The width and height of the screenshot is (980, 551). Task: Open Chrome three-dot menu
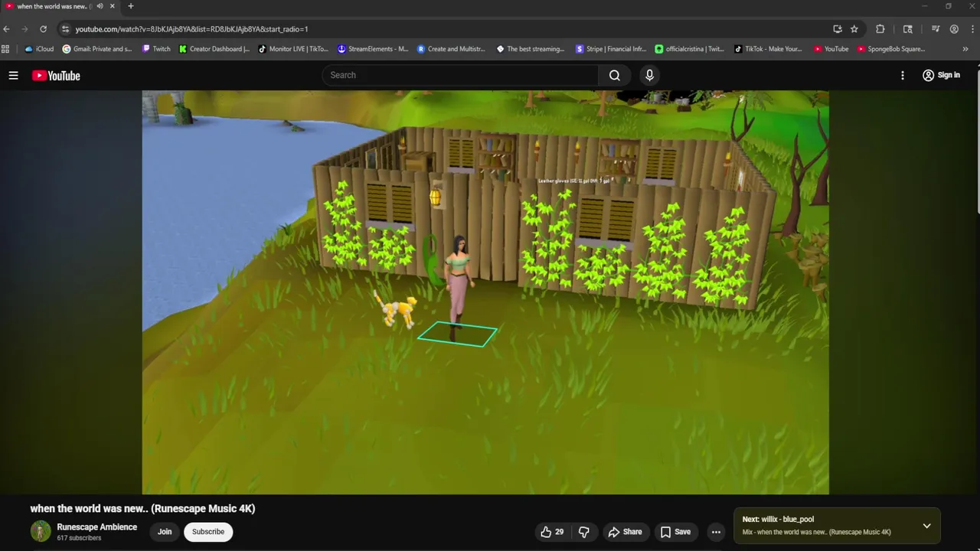971,29
